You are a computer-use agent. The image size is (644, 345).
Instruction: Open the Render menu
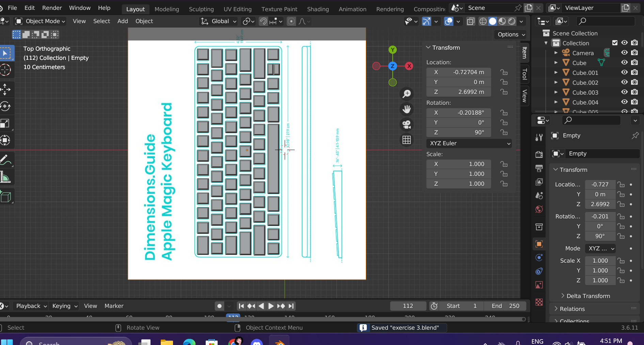coord(52,8)
